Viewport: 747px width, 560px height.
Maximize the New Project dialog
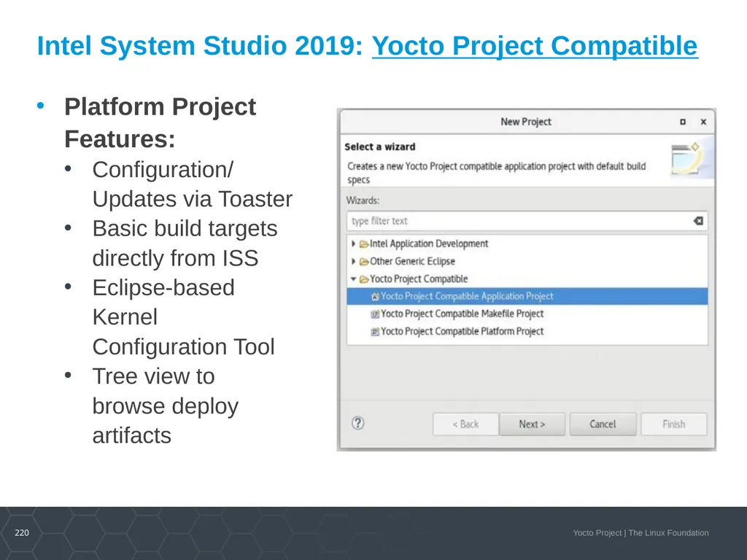coord(683,122)
